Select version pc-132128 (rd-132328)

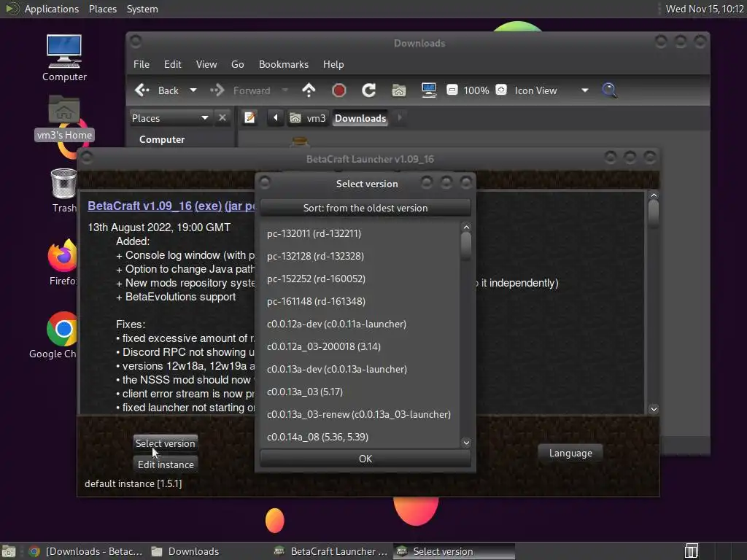(360, 256)
